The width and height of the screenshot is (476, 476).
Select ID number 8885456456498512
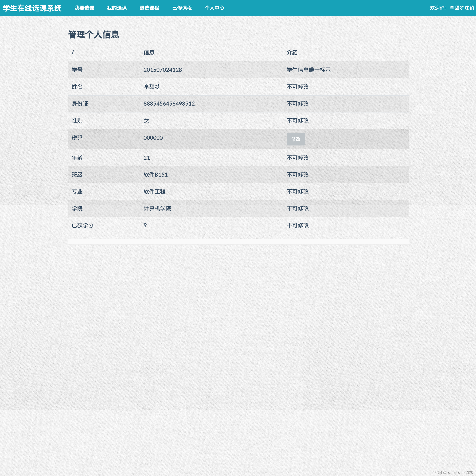pyautogui.click(x=169, y=104)
